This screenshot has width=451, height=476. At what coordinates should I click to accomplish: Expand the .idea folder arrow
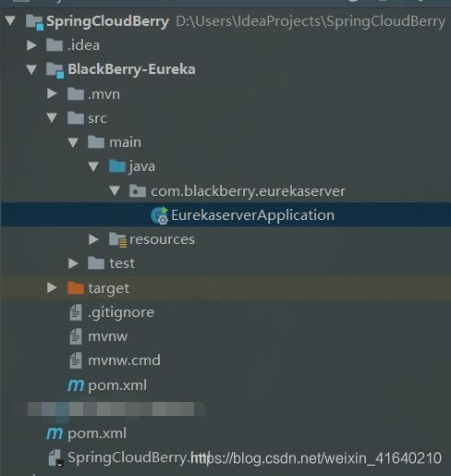pyautogui.click(x=31, y=45)
